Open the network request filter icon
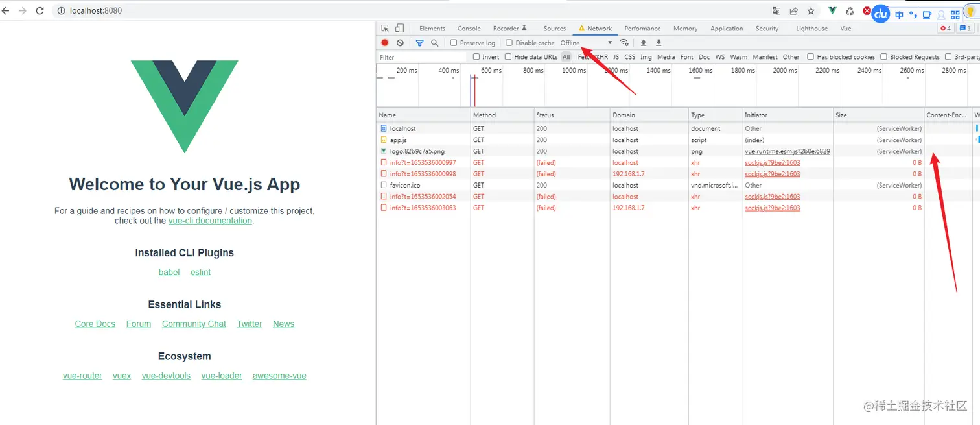This screenshot has width=980, height=425. coord(419,42)
